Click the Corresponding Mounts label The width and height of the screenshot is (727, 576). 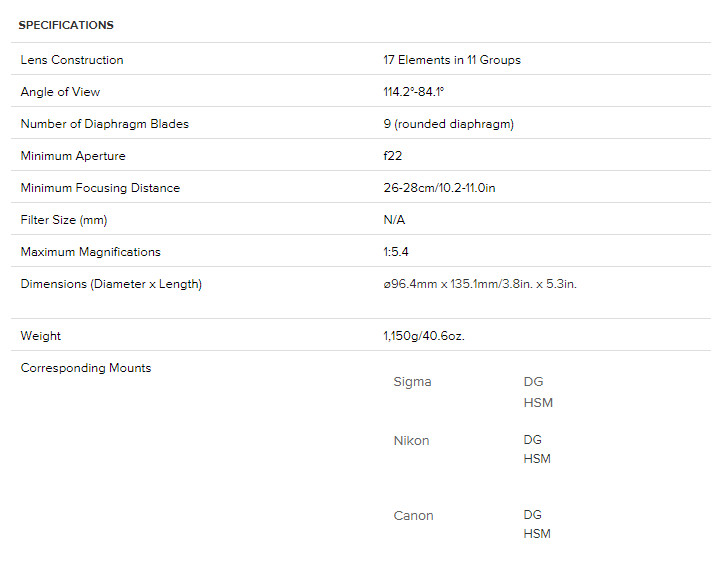click(x=86, y=368)
